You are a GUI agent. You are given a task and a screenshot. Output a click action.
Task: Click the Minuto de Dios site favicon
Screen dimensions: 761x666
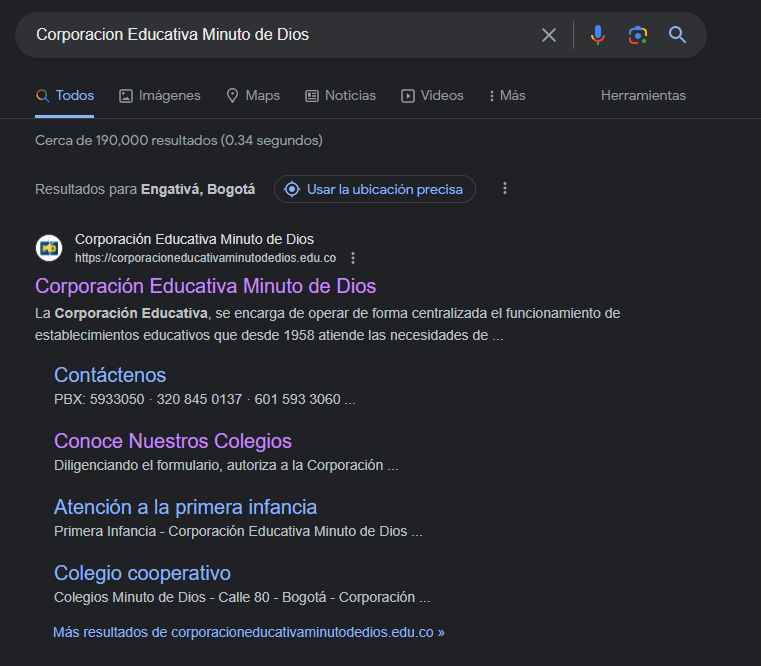click(x=49, y=248)
